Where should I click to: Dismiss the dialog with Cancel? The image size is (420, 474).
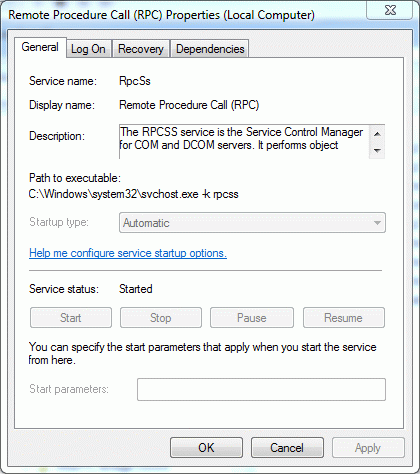pos(287,448)
